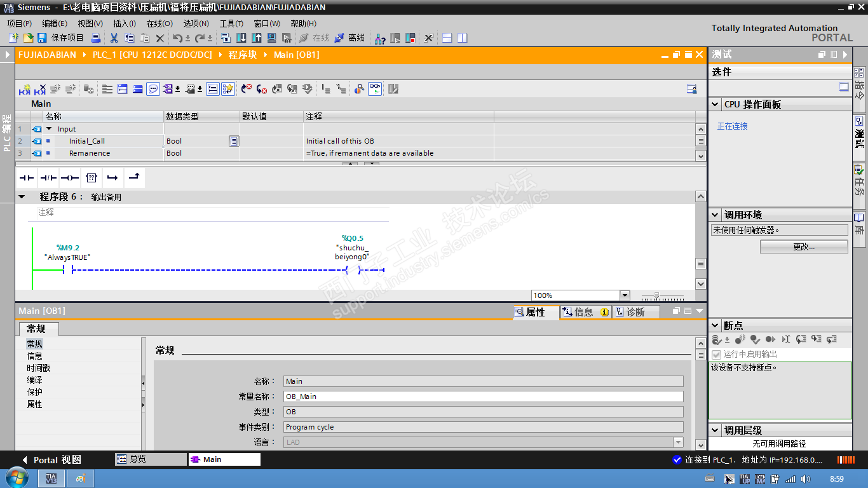Click the copy icon
This screenshot has width=868, height=488.
pyautogui.click(x=129, y=38)
